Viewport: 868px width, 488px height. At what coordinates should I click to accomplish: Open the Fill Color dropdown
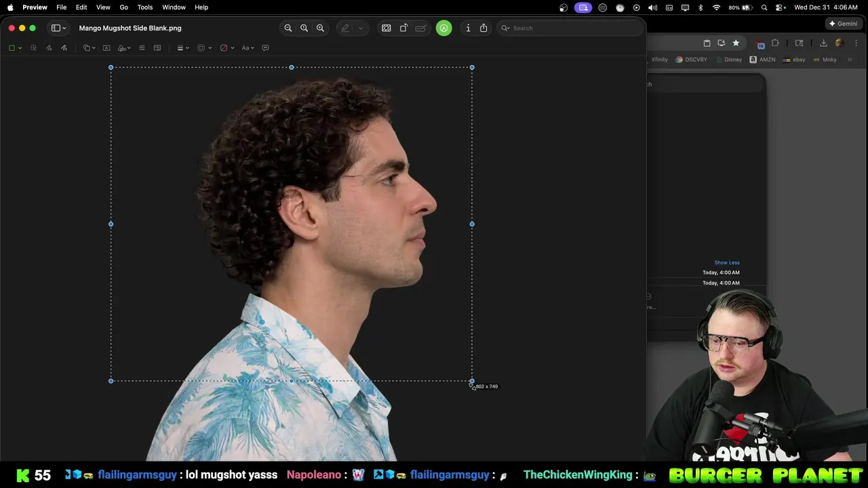tap(226, 48)
